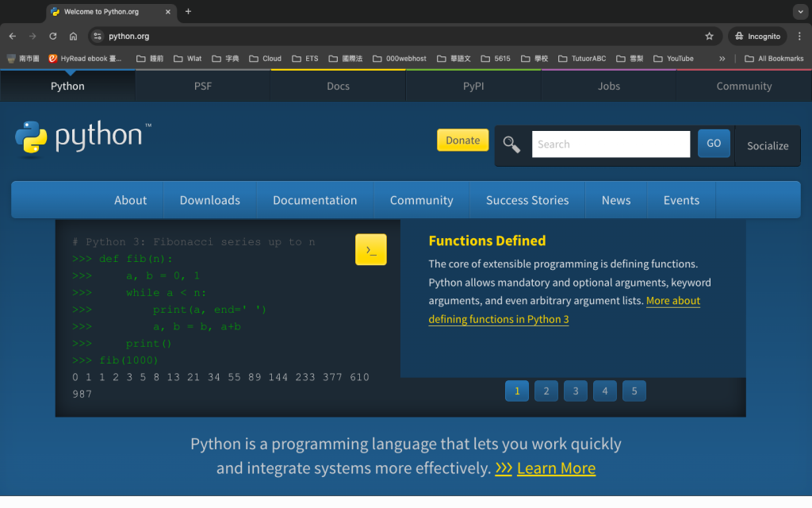Viewport: 812px width, 508px height.
Task: Open the Events navigation menu
Action: [x=681, y=200]
